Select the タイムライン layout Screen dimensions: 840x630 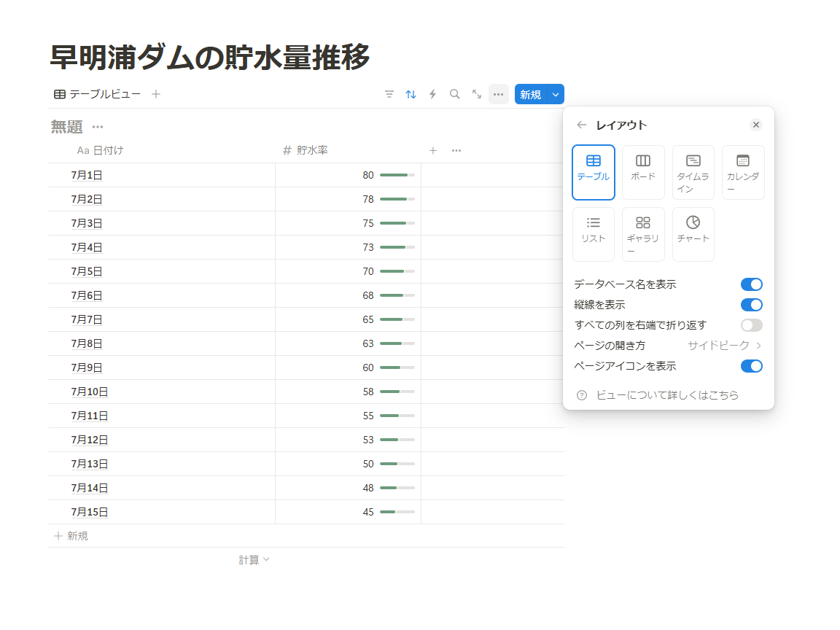[x=693, y=172]
